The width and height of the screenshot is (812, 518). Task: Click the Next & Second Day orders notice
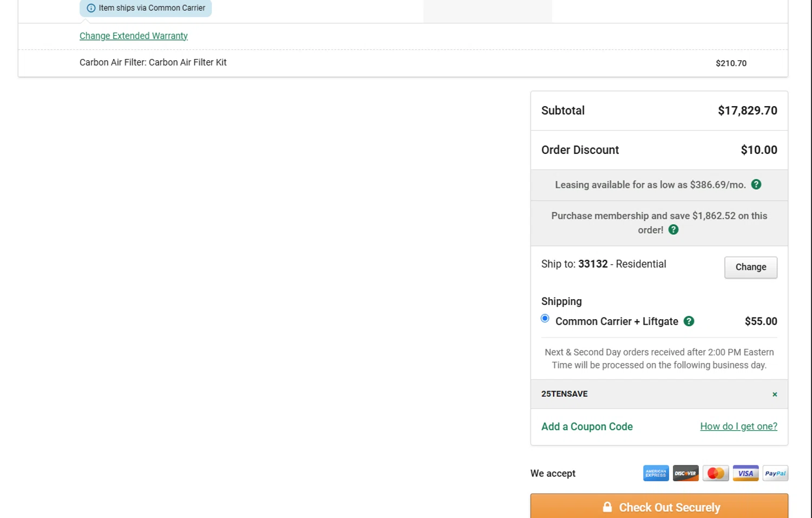[659, 359]
